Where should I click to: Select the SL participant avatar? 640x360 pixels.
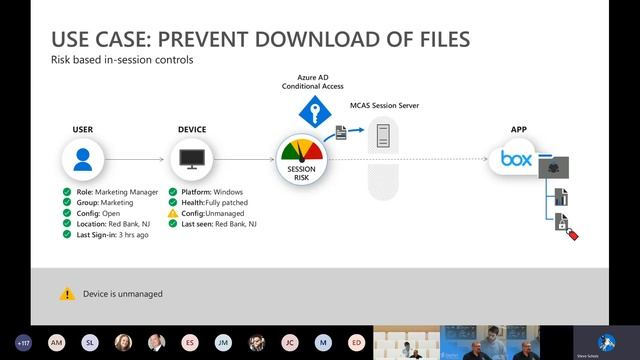(90, 343)
